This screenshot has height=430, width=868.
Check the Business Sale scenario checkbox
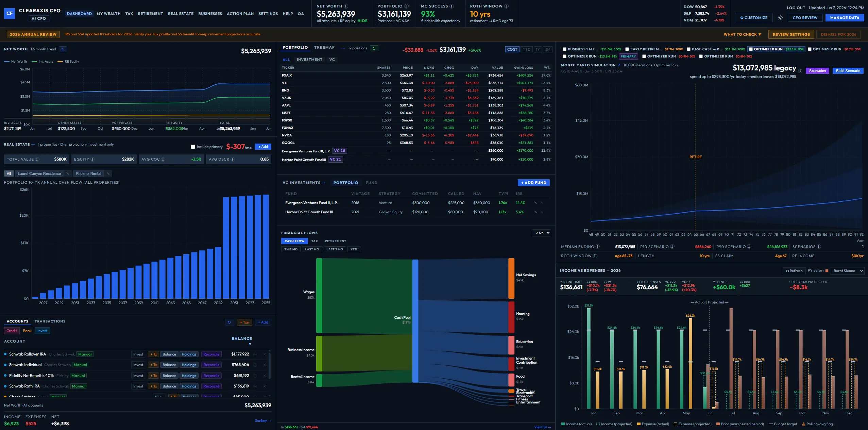coord(564,49)
